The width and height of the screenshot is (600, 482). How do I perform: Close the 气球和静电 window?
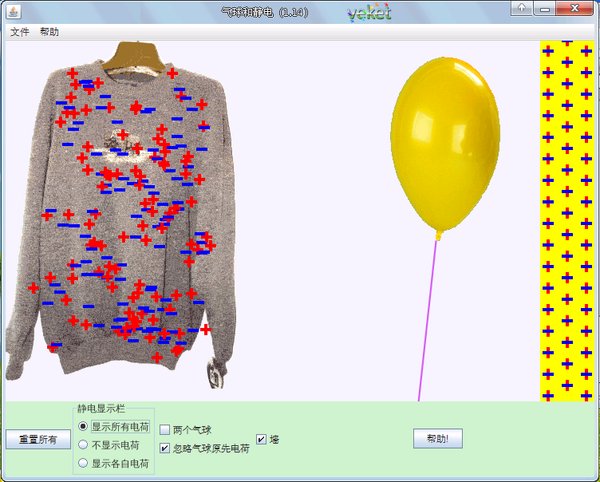click(x=574, y=8)
